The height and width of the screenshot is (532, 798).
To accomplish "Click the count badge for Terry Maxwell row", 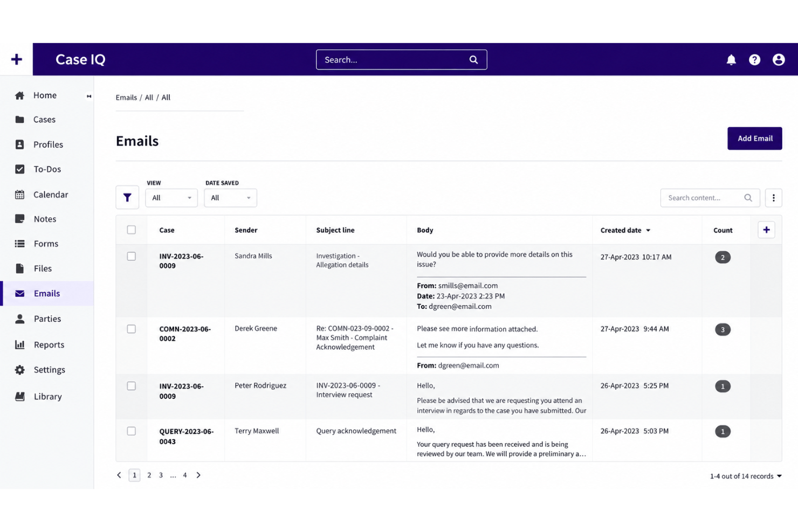I will (x=723, y=431).
